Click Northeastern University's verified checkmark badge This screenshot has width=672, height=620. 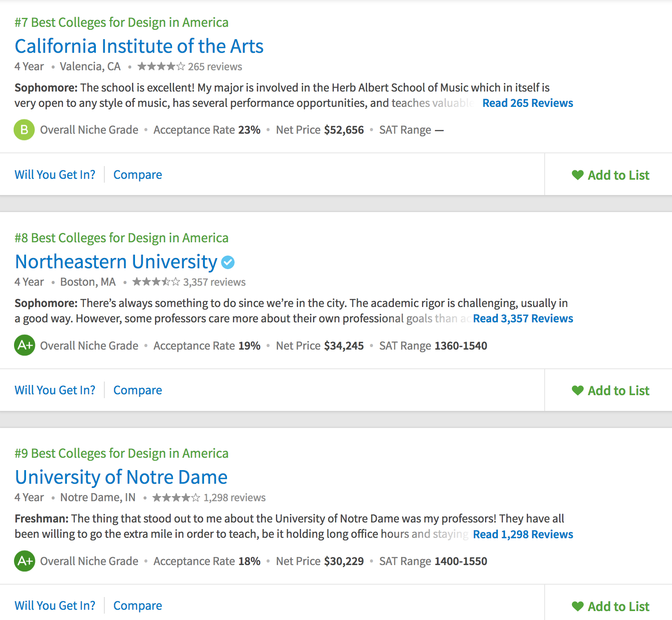tap(228, 262)
